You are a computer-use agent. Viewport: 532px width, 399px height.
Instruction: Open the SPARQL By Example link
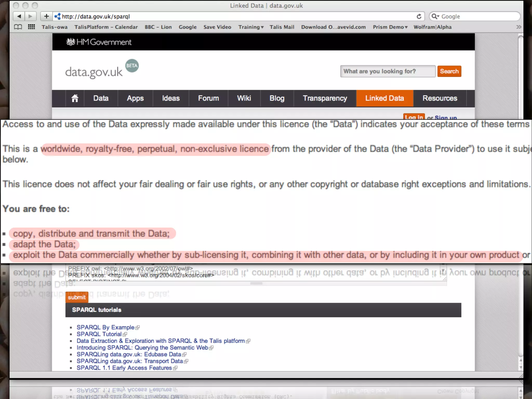(105, 327)
